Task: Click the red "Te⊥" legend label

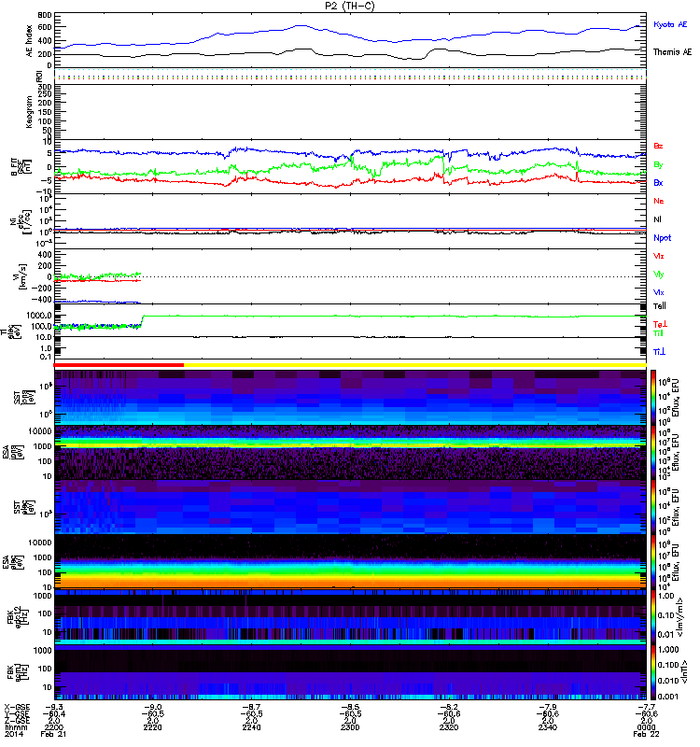Action: [x=660, y=324]
